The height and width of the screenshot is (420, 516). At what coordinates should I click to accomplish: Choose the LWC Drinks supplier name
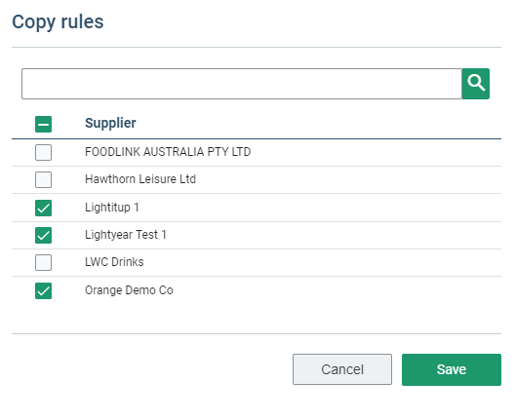(114, 262)
